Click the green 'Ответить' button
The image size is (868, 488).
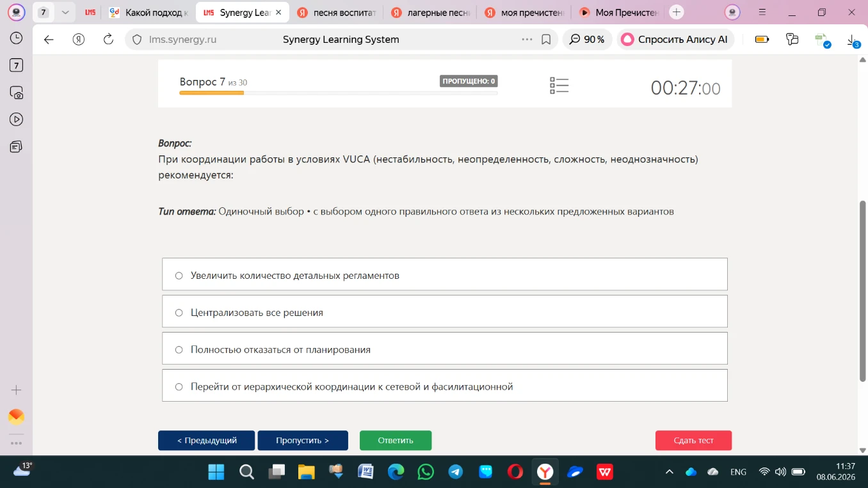[396, 441]
